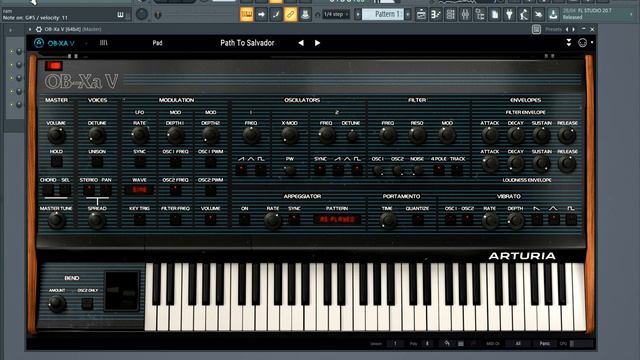640x360 pixels.
Task: Click the filter FREQ cutoff knob
Action: 387,136
